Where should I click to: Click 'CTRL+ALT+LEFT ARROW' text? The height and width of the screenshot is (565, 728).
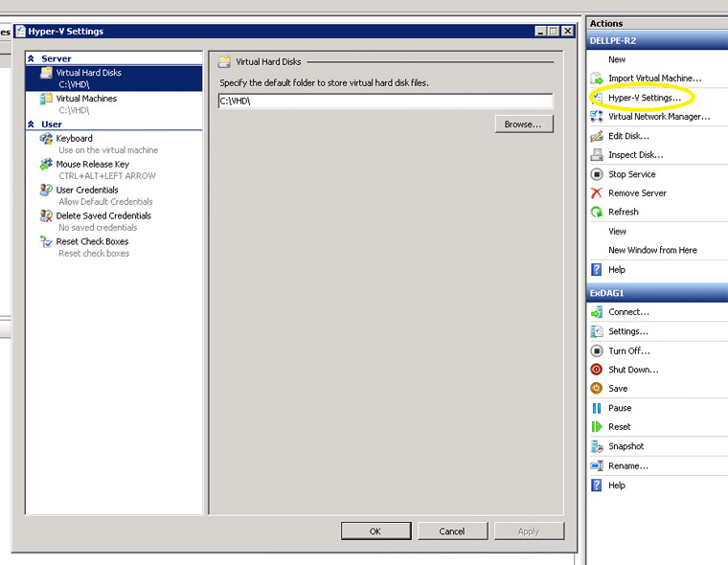[x=107, y=176]
